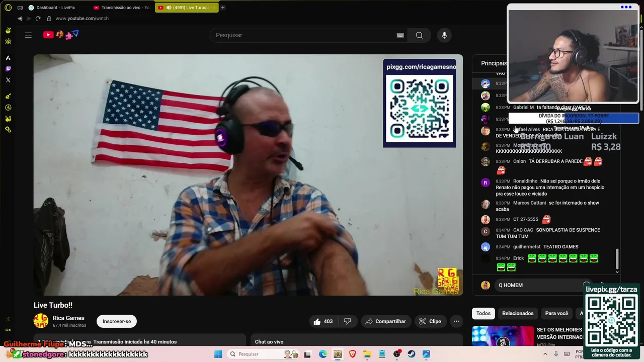The image size is (644, 362).
Task: Open File Explorer from the taskbar
Action: 367,354
